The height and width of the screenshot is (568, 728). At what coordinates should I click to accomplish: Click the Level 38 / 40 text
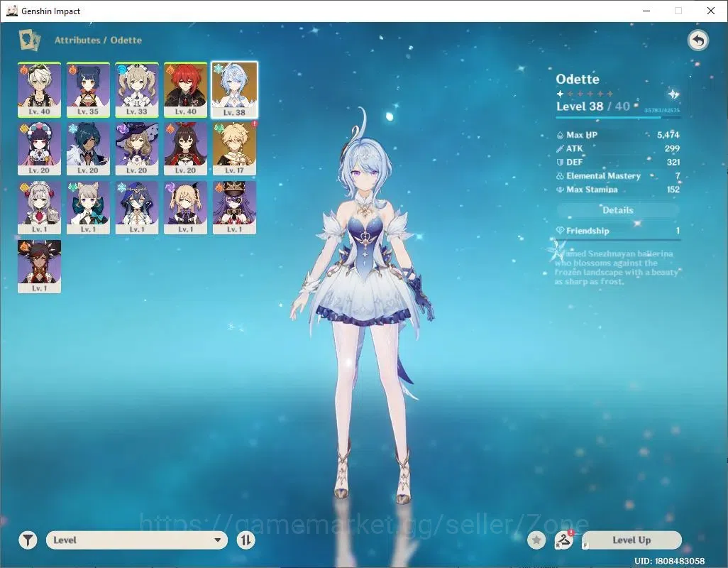(593, 106)
